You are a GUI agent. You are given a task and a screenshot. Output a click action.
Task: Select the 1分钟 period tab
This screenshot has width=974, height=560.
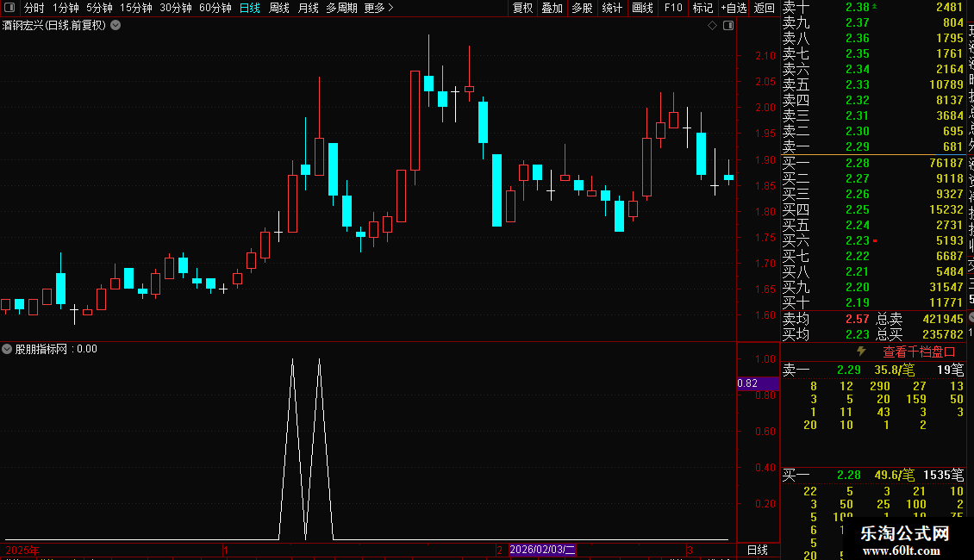point(66,8)
